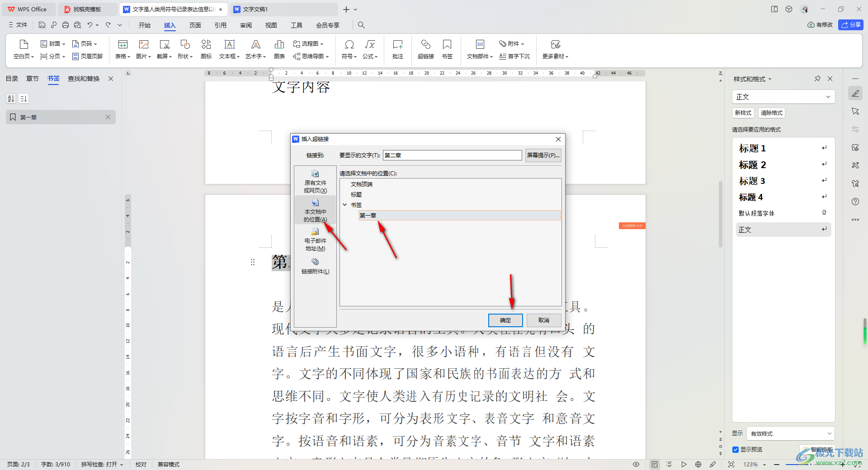Select Email Address link type

(315, 239)
